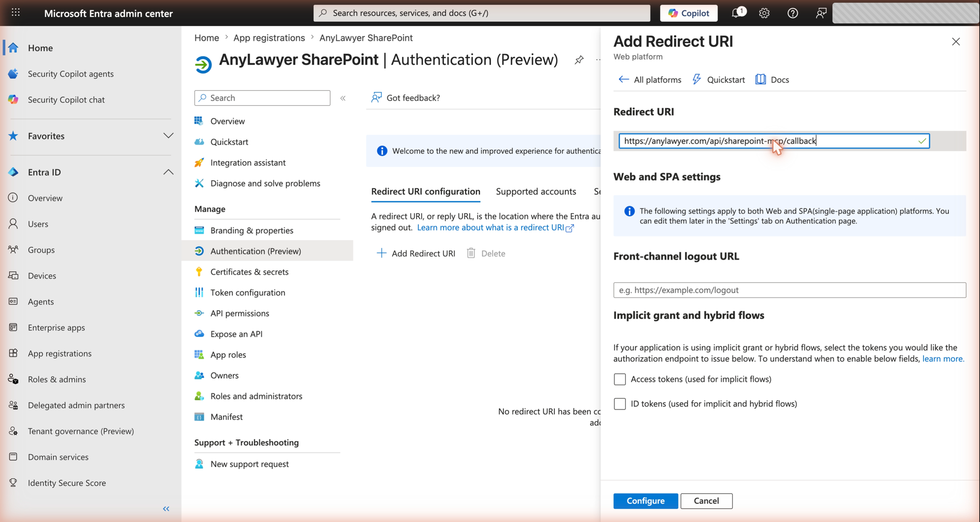Image resolution: width=980 pixels, height=522 pixels.
Task: Pin the AnyLawyer SharePoint blade
Action: tap(579, 60)
